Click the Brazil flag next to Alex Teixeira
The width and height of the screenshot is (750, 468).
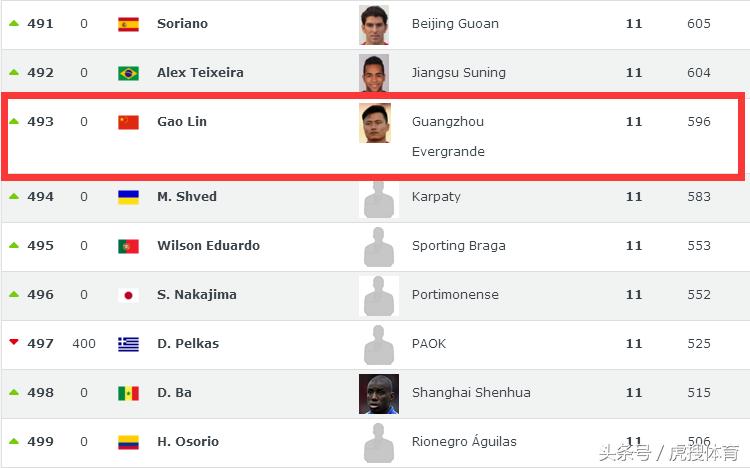click(x=128, y=73)
